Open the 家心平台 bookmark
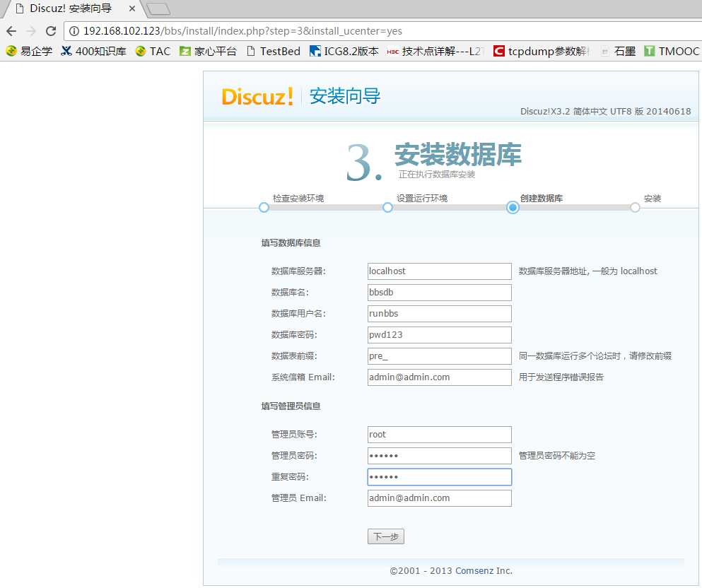Image resolution: width=702 pixels, height=588 pixels. click(208, 51)
